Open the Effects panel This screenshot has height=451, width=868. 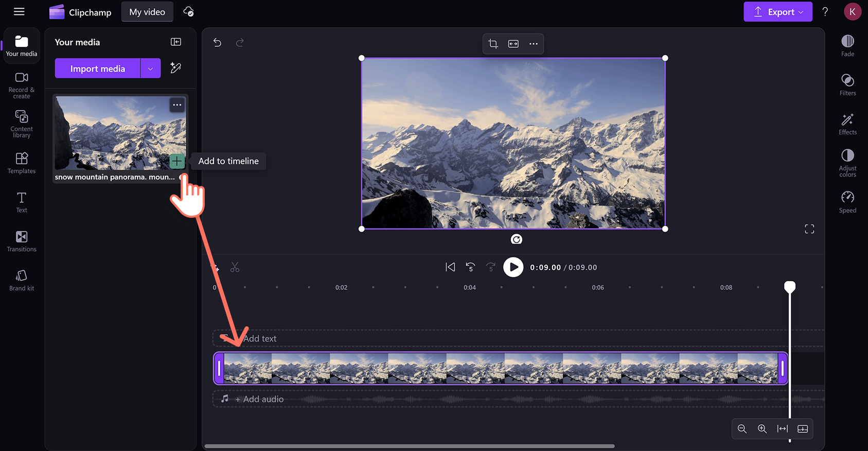[x=847, y=124]
